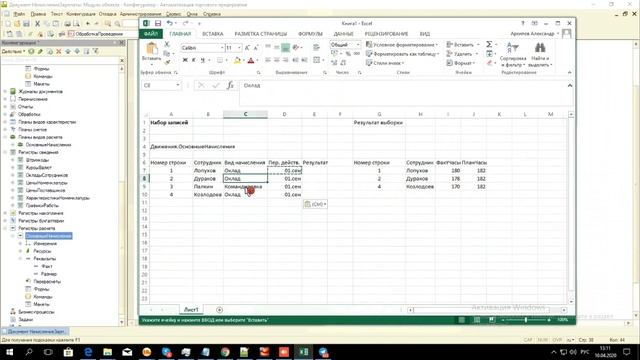Click the wrap text icon
The width and height of the screenshot is (640, 360).
[316, 48]
